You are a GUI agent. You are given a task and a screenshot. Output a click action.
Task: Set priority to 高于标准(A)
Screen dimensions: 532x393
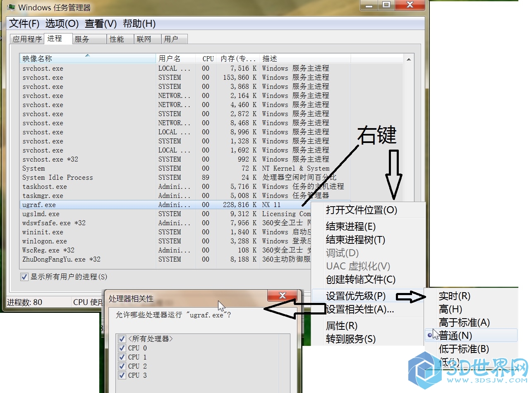472,322
